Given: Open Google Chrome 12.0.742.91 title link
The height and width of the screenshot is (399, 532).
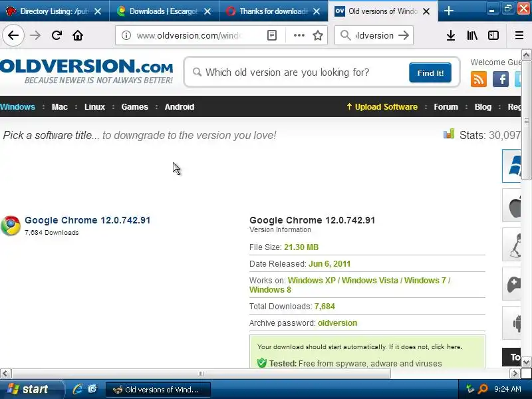Looking at the screenshot, I should click(x=88, y=220).
